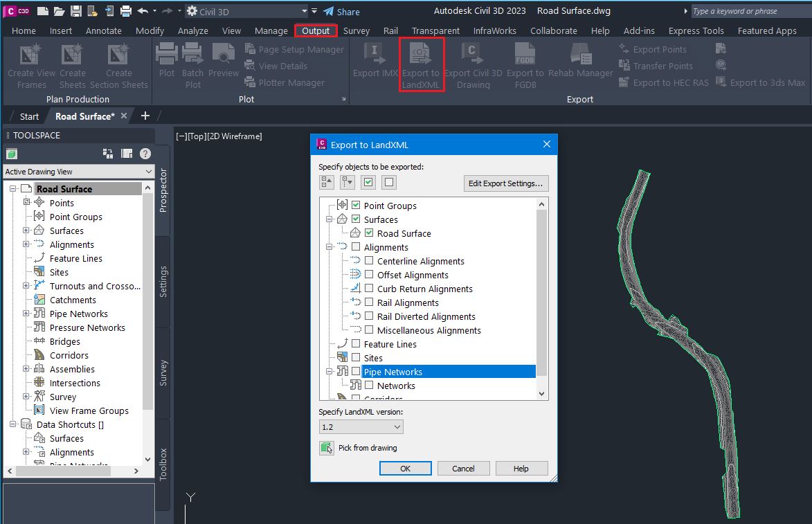Click the export tree vertical scrollbar
Image resolution: width=812 pixels, height=524 pixels.
click(x=542, y=291)
